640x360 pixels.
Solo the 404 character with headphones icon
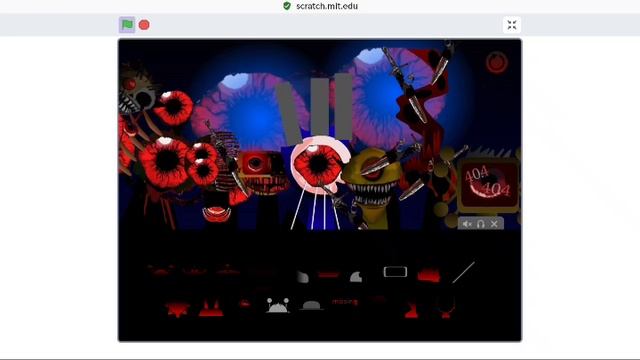(481, 224)
